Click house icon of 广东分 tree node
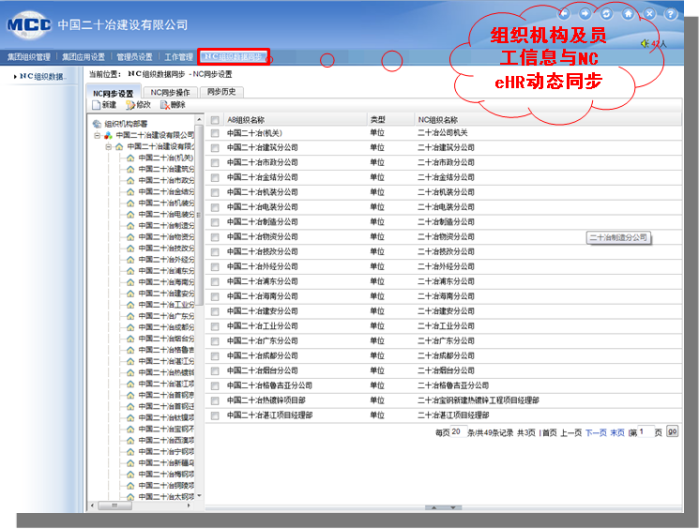Screen dimensions: 700x529 pyautogui.click(x=130, y=316)
